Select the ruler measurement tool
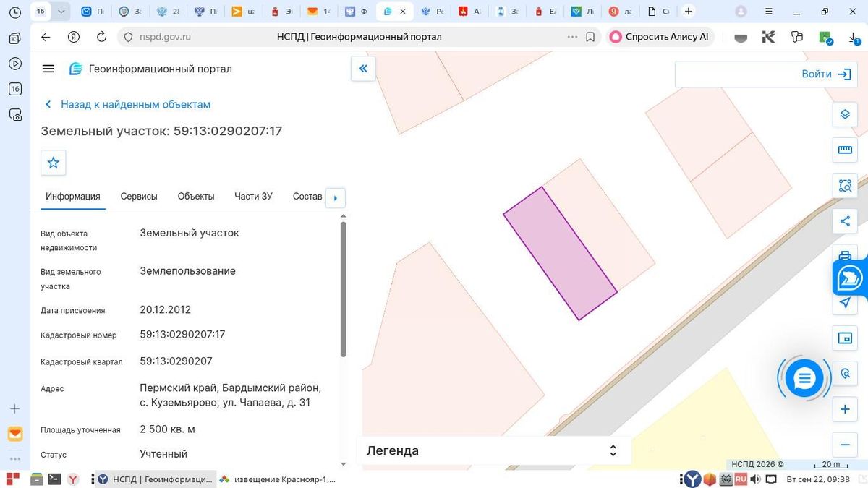868x488 pixels. coord(845,150)
